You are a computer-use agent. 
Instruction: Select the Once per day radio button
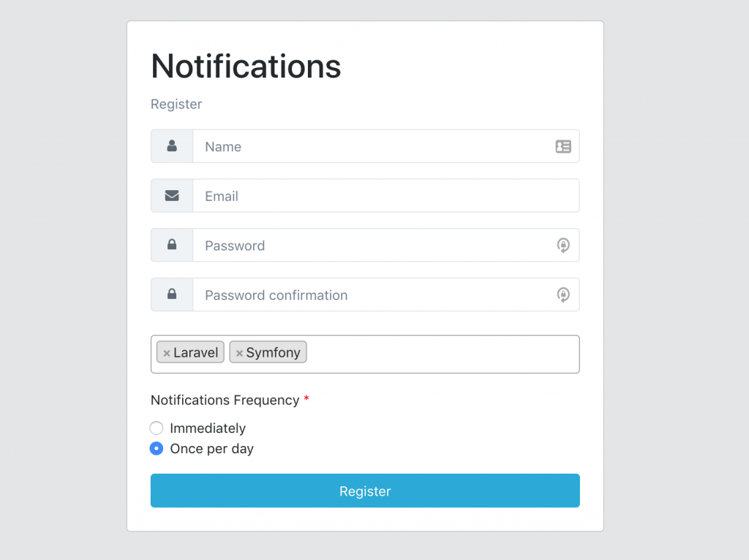[157, 449]
